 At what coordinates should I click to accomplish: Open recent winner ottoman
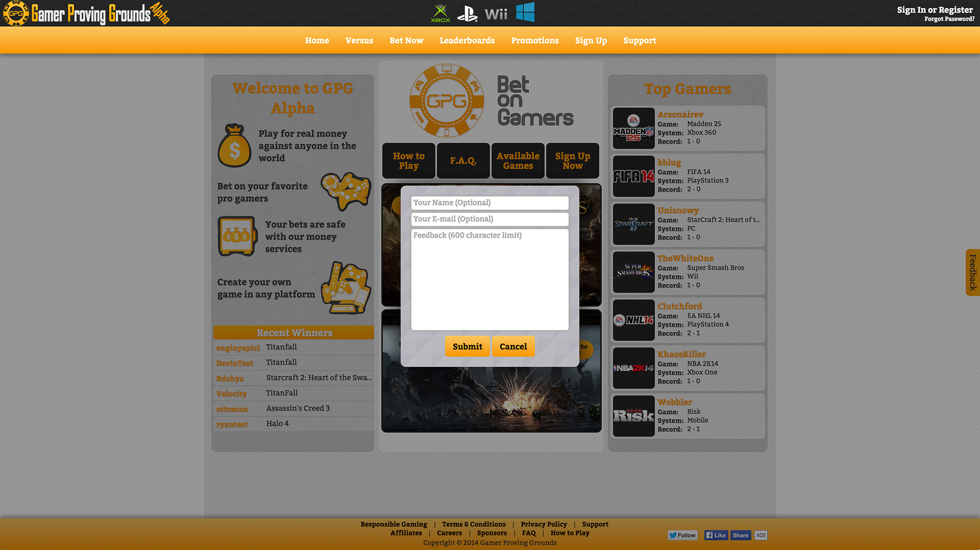[x=232, y=409]
